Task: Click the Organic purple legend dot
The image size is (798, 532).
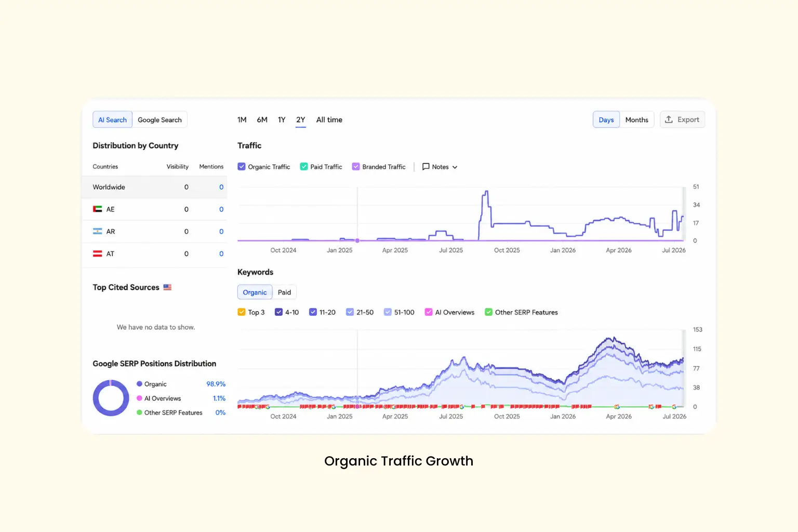Action: point(139,384)
